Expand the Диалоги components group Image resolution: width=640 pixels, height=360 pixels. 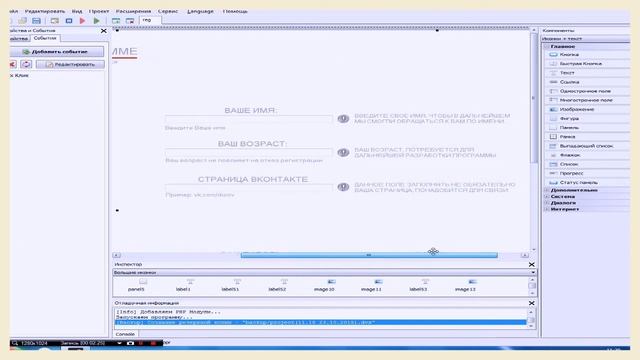[547, 203]
